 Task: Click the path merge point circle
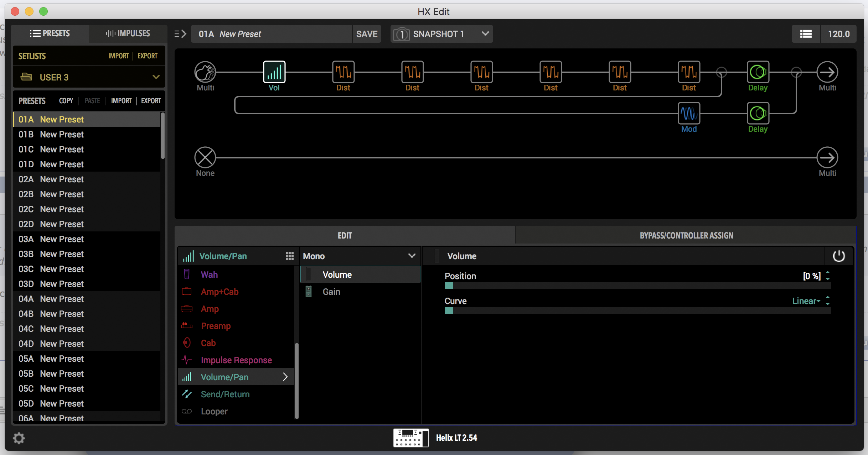point(796,72)
